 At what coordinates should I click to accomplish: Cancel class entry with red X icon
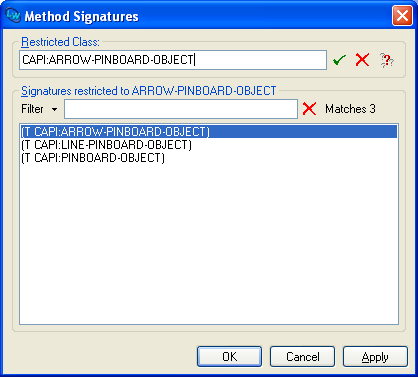(x=362, y=60)
